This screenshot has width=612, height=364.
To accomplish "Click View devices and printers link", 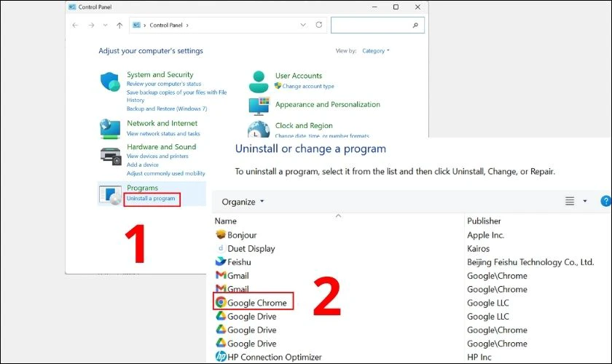I will point(157,156).
